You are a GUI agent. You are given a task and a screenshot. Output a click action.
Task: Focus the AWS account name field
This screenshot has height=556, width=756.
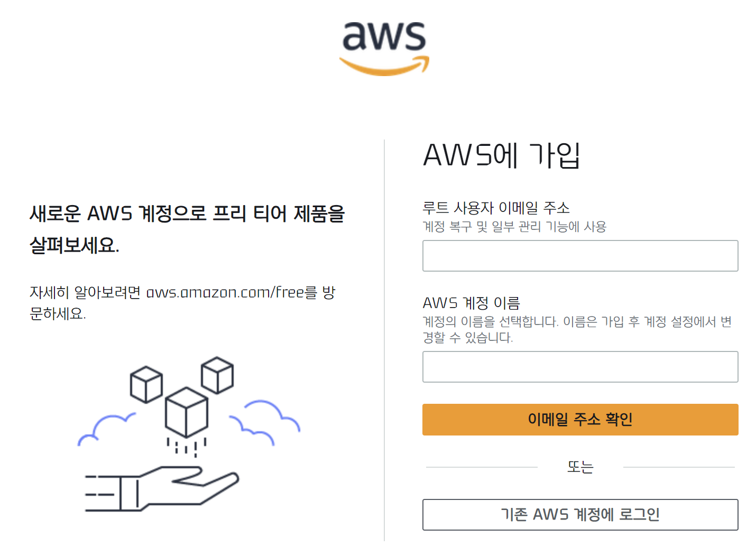(x=580, y=367)
